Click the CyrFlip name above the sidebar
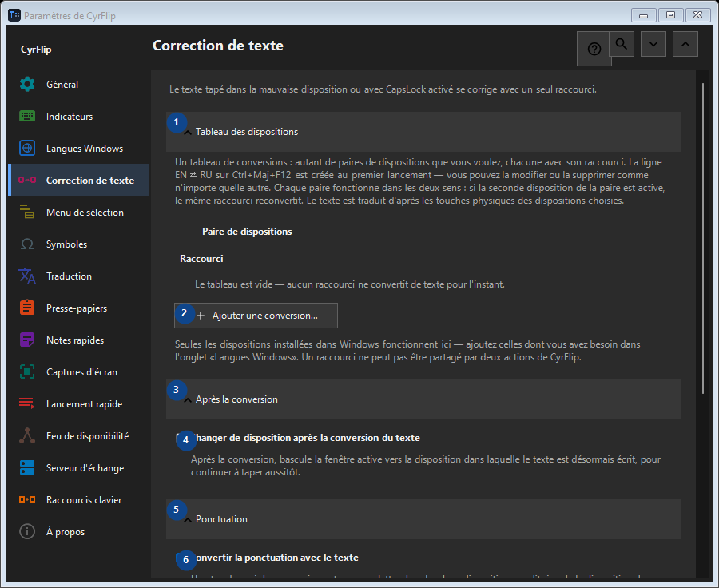719x588 pixels. point(36,50)
